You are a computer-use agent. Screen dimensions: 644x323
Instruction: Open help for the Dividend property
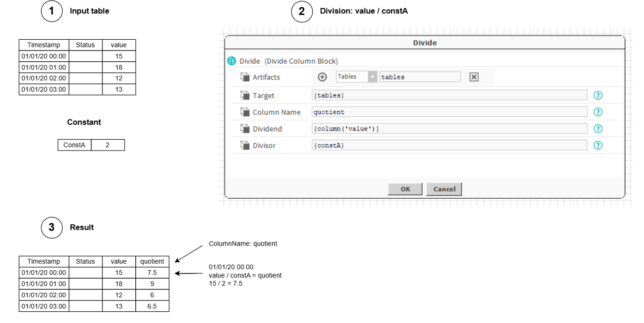(x=598, y=129)
